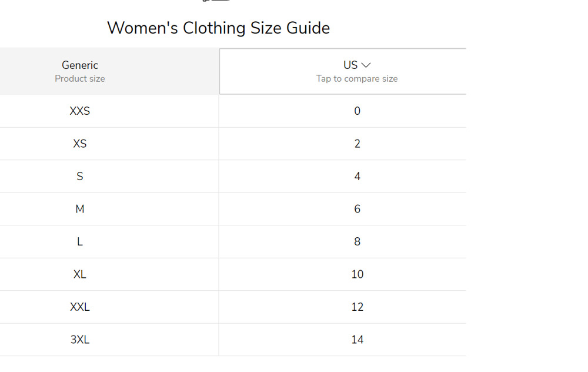Select the L generic size cell
The height and width of the screenshot is (372, 588).
(109, 242)
